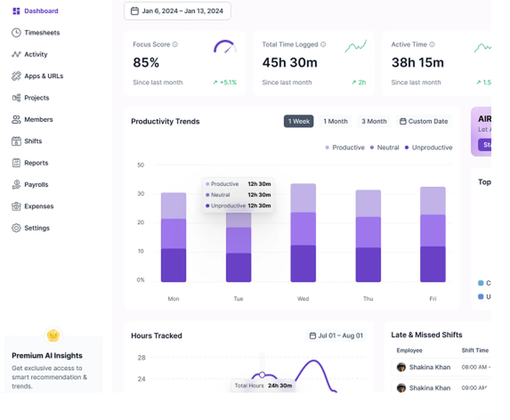Click the +5.1% change indicator
Viewport: 510px width, 420px height.
point(225,82)
